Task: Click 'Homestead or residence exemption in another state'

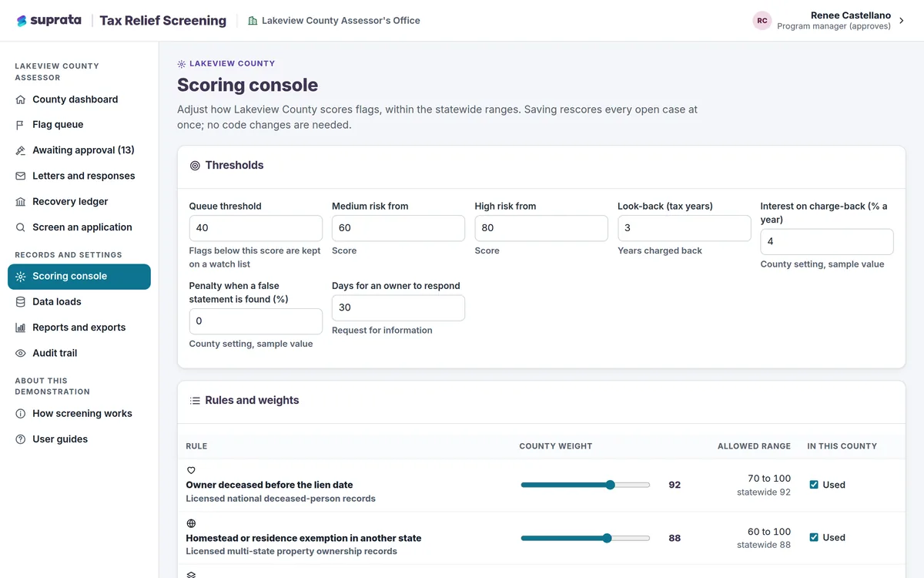Action: coord(303,538)
